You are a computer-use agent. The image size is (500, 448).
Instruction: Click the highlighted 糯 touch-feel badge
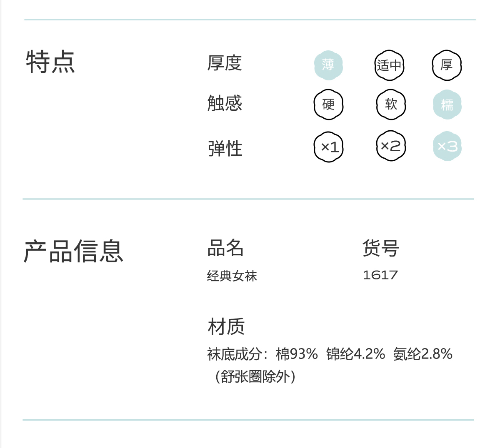[x=447, y=105]
